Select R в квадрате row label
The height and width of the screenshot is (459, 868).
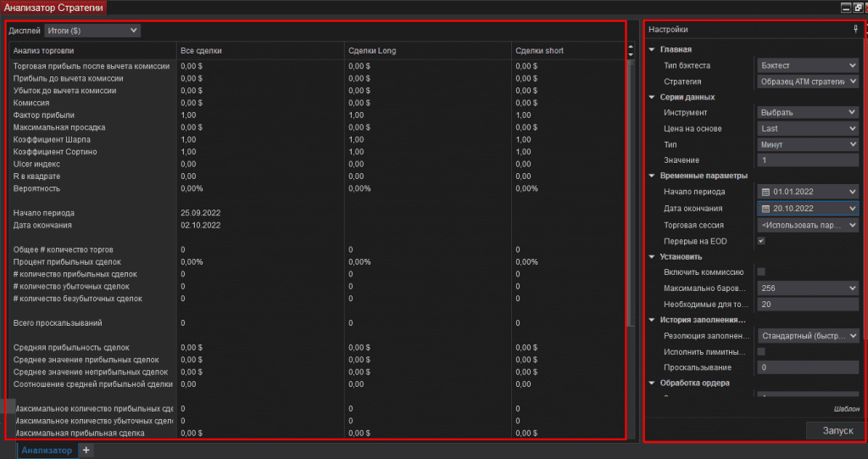point(36,176)
